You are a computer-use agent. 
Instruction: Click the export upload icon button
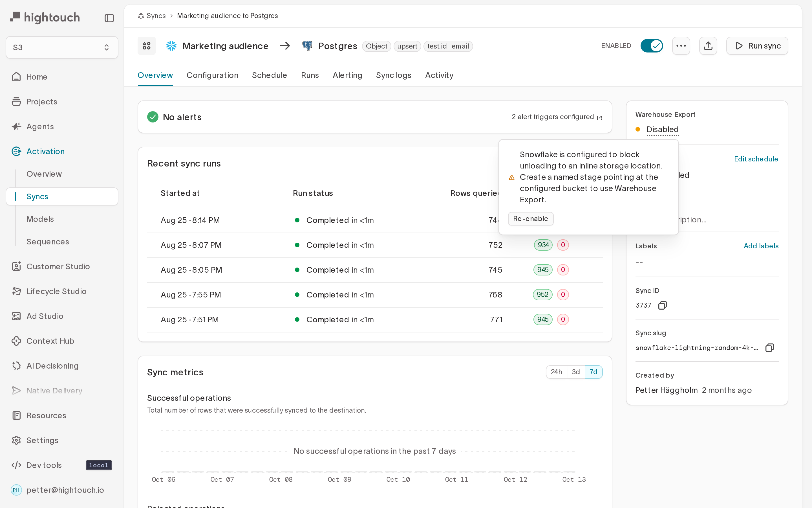(708, 46)
